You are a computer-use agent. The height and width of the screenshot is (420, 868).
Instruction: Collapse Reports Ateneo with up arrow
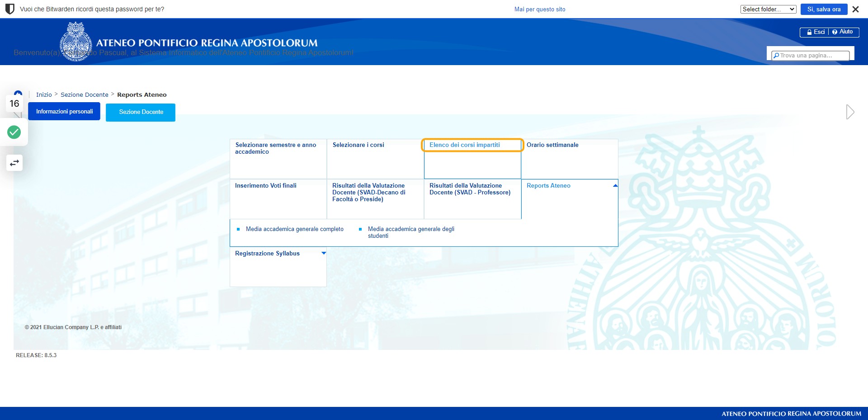click(615, 186)
